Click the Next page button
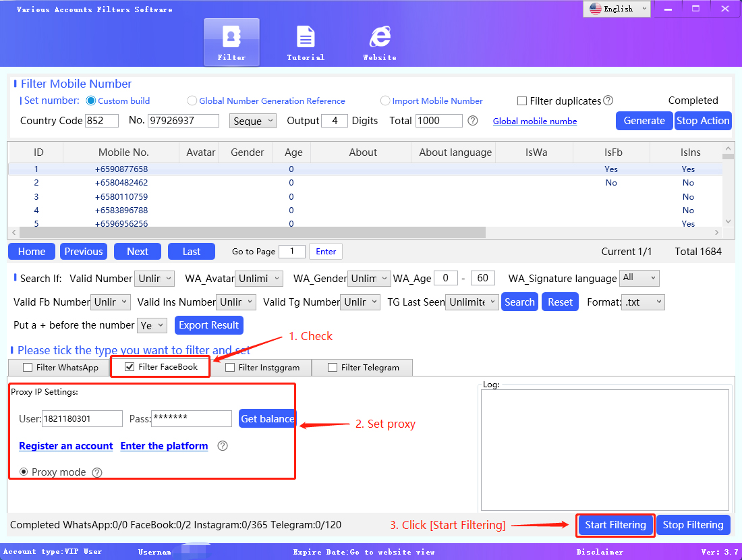 click(x=137, y=252)
